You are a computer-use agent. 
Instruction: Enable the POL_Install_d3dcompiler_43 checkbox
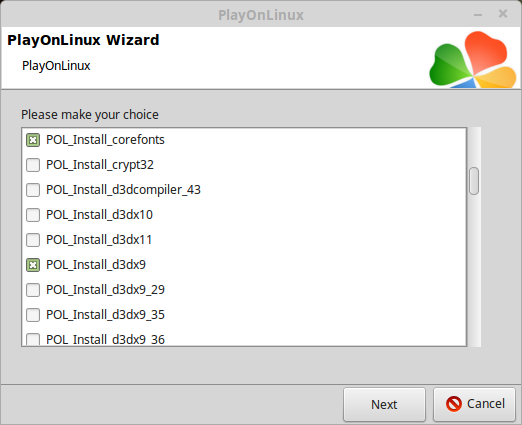(33, 190)
